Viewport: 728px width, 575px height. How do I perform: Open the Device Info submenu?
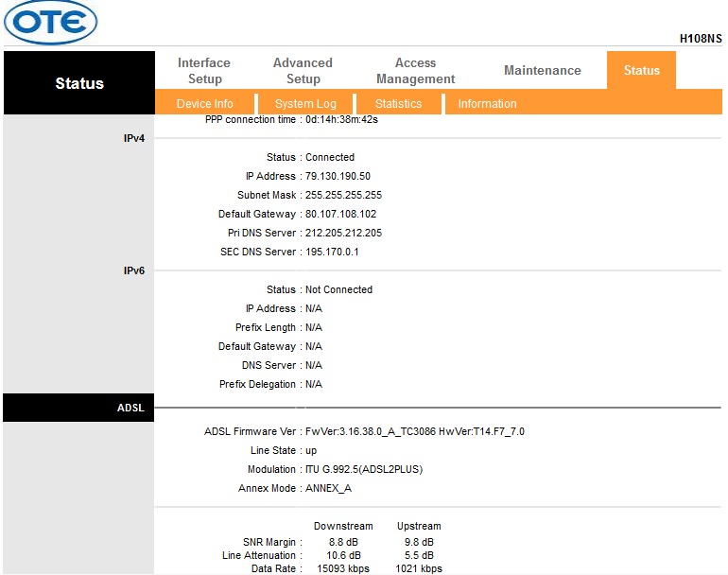(x=205, y=104)
